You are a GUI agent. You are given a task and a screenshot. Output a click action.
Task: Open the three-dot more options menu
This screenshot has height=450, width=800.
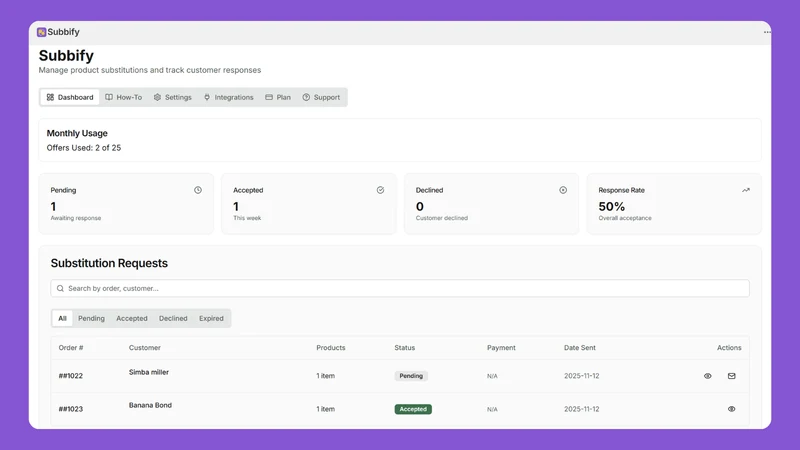[767, 32]
